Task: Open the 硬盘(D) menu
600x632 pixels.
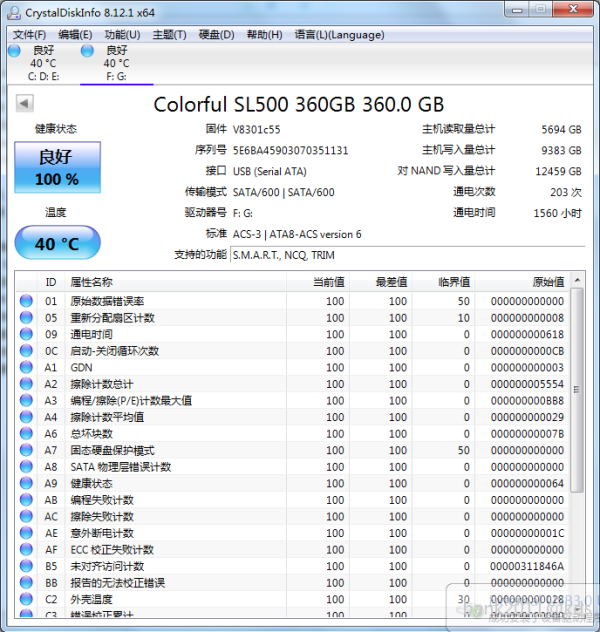Action: point(217,35)
